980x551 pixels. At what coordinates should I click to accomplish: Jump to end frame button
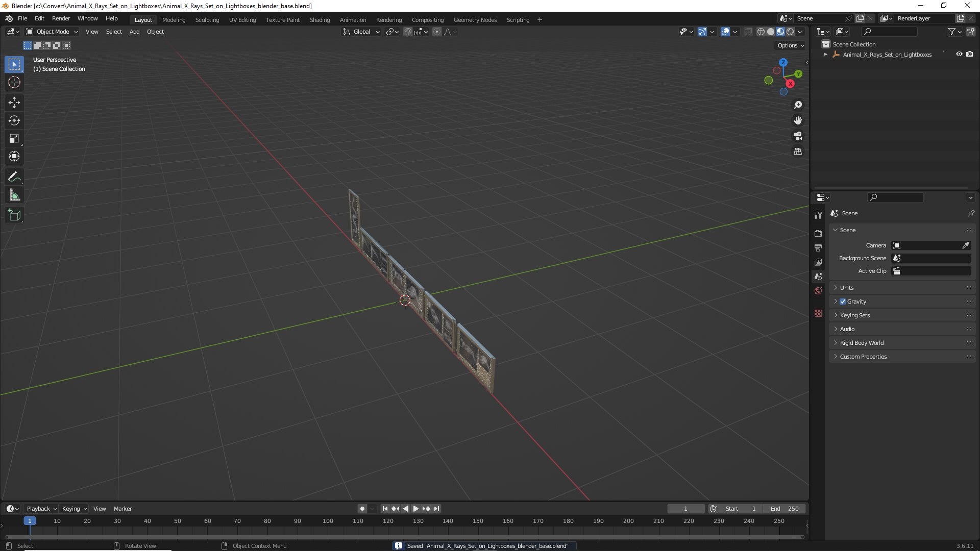(436, 509)
